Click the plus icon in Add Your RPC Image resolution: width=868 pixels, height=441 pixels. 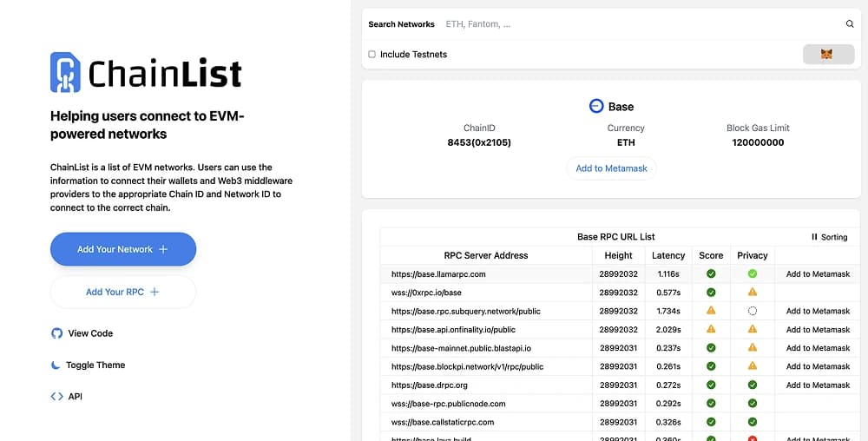point(155,292)
